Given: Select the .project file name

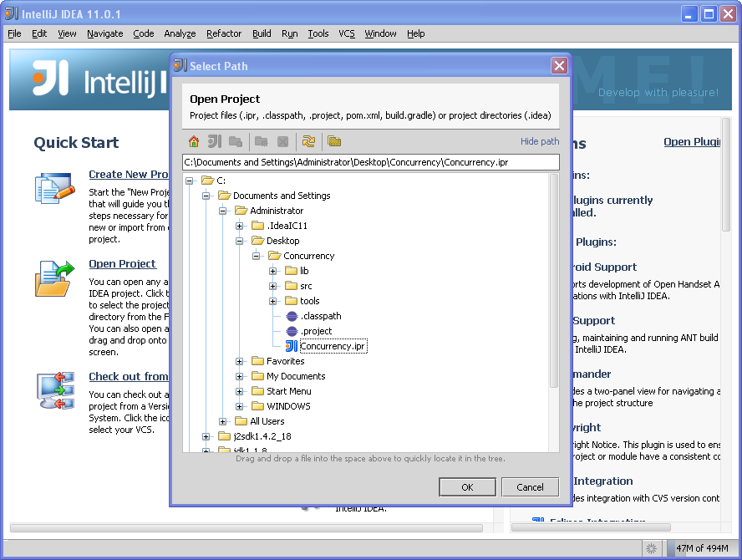Looking at the screenshot, I should [316, 331].
